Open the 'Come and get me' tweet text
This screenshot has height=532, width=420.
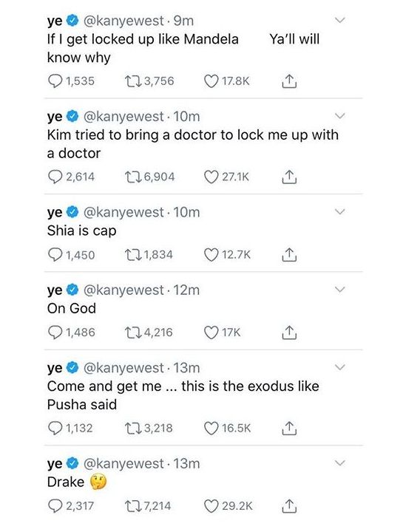[183, 395]
